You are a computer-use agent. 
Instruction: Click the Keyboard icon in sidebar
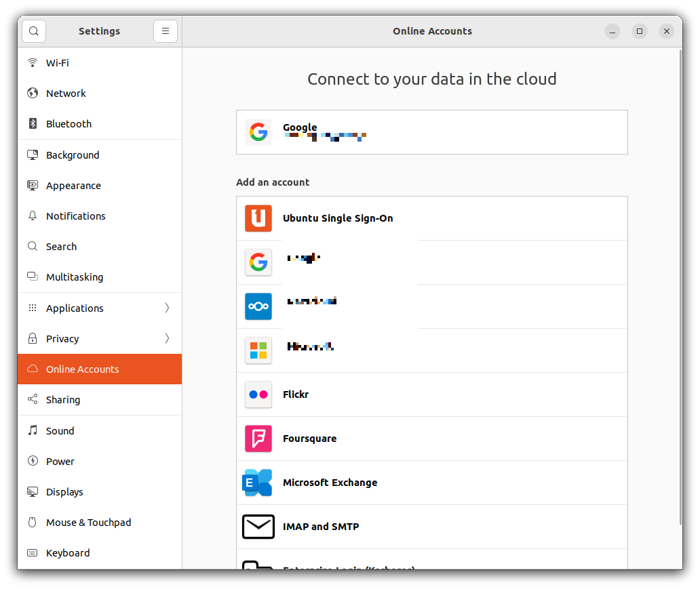tap(33, 553)
